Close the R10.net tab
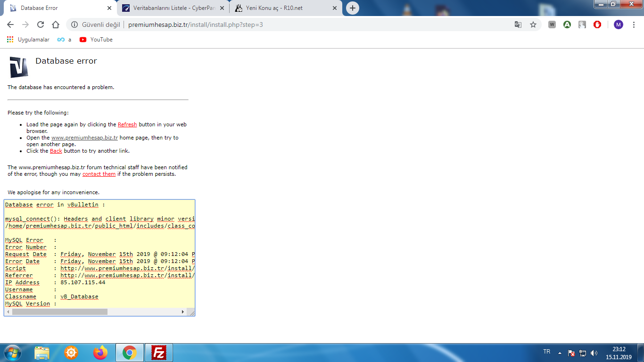The image size is (644, 362). point(335,8)
